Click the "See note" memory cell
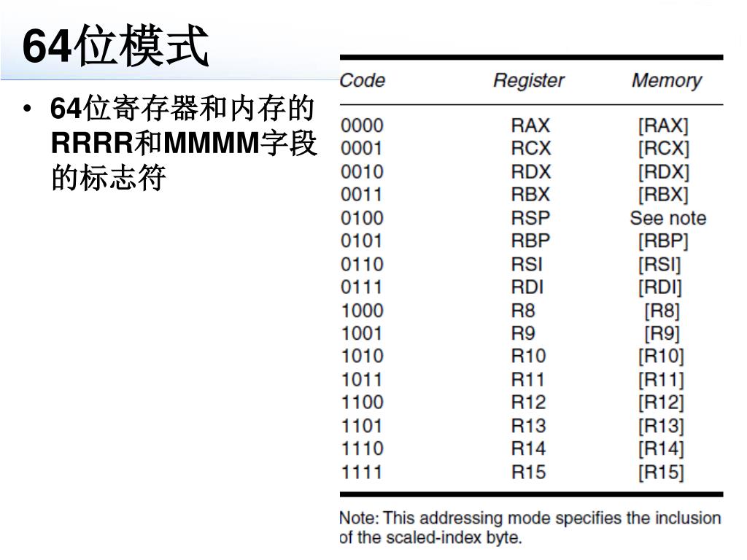Viewport: 747px width, 560px height. click(668, 218)
